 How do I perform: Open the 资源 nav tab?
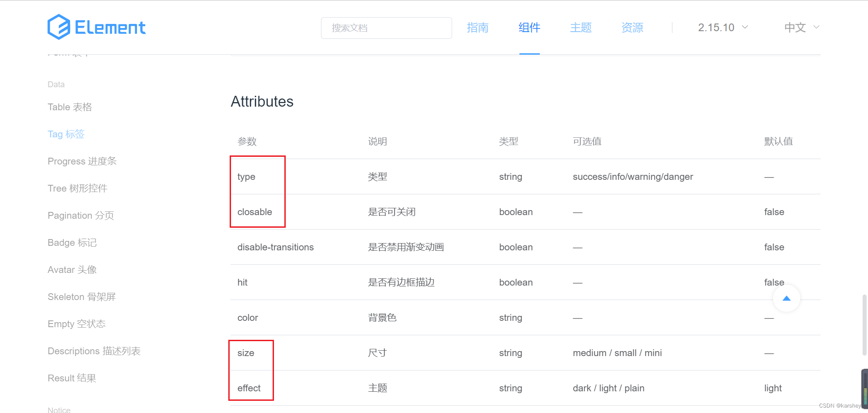(632, 28)
